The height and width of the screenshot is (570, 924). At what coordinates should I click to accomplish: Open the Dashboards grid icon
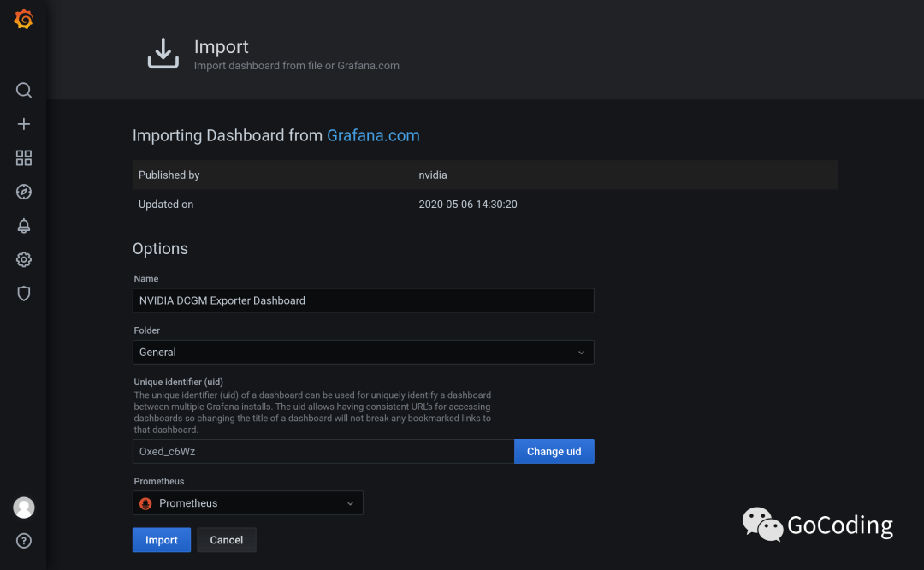(24, 157)
